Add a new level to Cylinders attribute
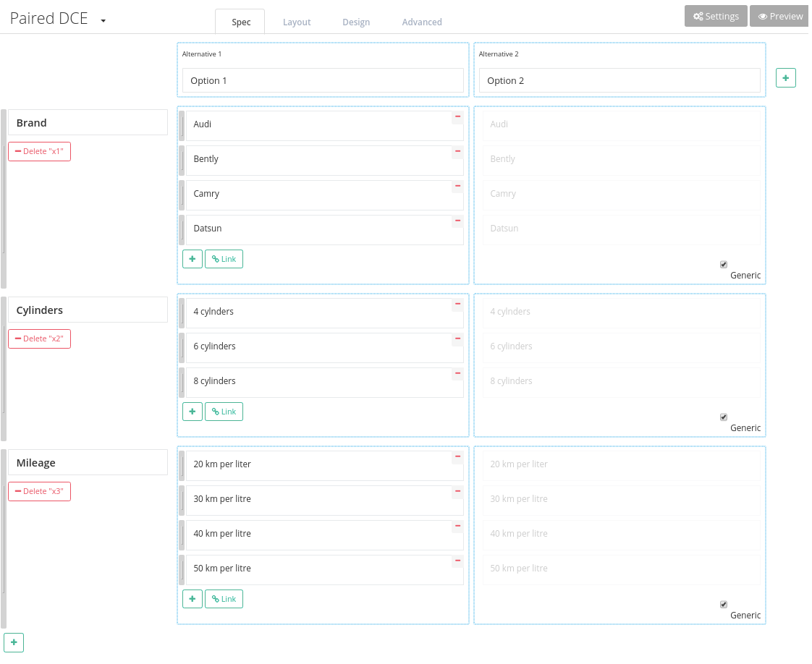The height and width of the screenshot is (664, 812). [x=192, y=411]
